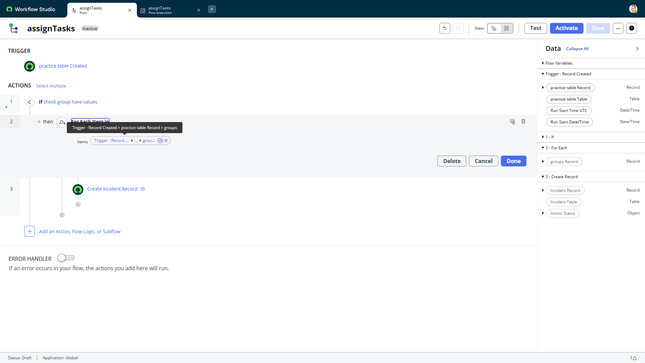Switch to the diagram grid view
This screenshot has height=363, width=645.
pos(507,28)
